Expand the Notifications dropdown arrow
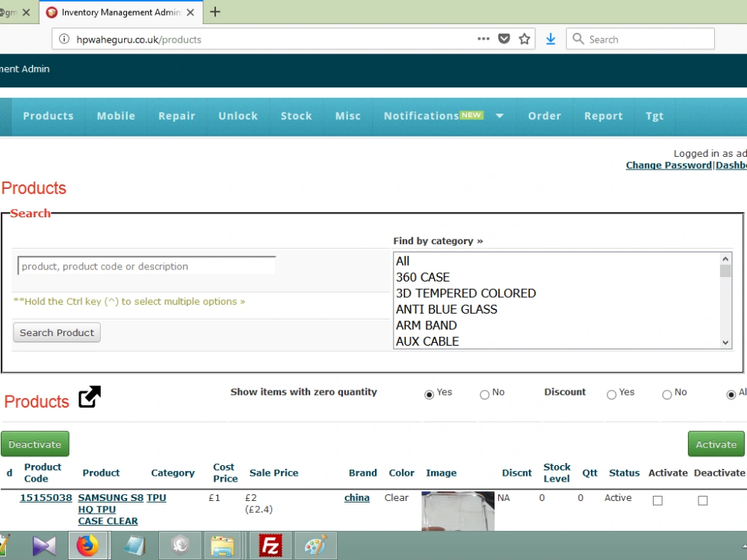 [500, 116]
